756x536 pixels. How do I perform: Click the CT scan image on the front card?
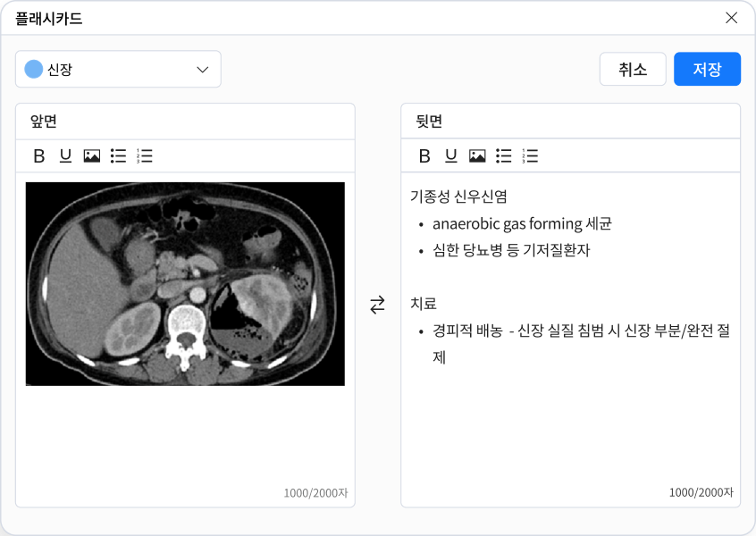[x=185, y=284]
